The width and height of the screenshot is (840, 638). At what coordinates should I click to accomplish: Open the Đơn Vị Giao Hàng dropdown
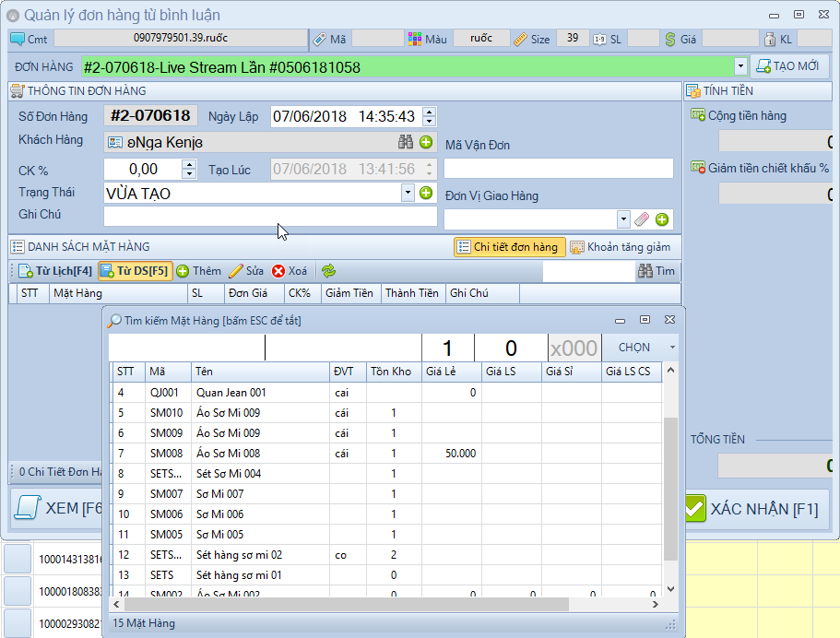tap(623, 219)
